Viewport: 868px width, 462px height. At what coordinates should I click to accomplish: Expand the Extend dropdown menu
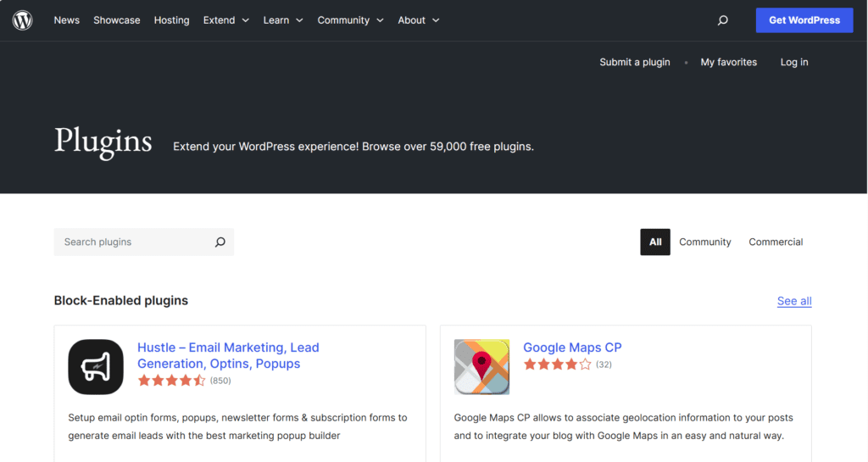pyautogui.click(x=225, y=20)
